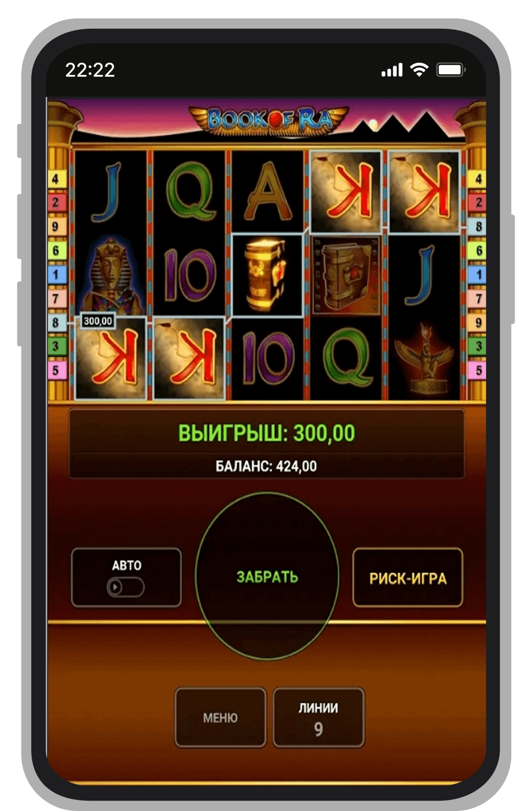Tap the battery icon in status bar
The width and height of the screenshot is (532, 811).
point(451,70)
